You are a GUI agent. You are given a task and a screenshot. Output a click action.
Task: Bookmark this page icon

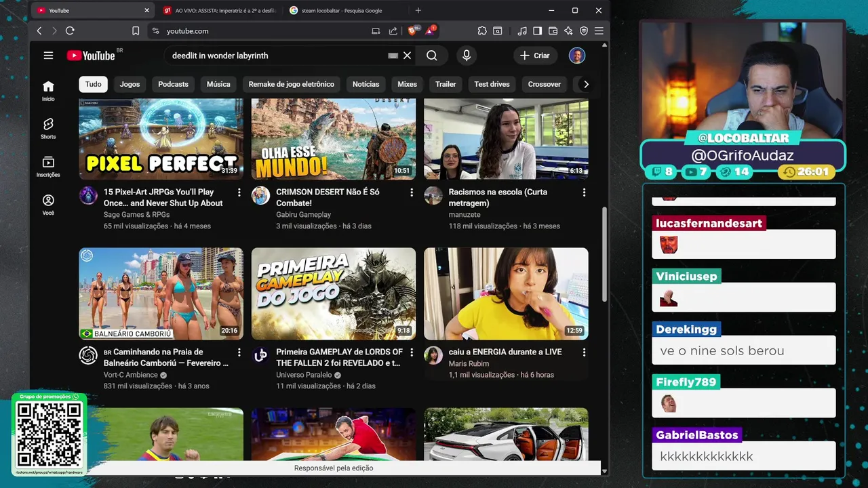point(136,30)
